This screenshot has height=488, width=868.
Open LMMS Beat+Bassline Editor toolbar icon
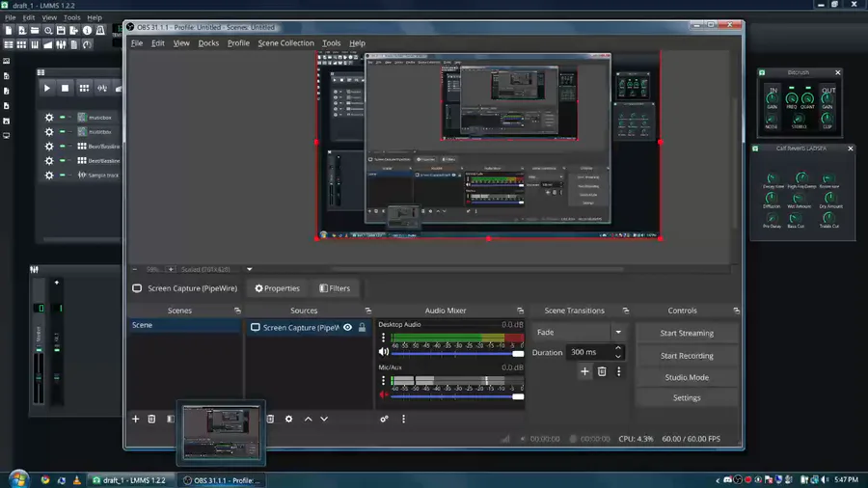[21, 44]
